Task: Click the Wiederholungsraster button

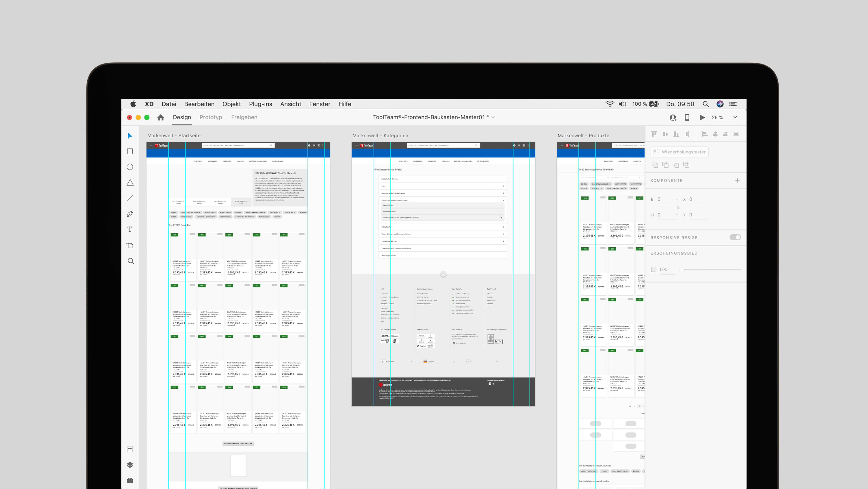Action: [x=680, y=152]
